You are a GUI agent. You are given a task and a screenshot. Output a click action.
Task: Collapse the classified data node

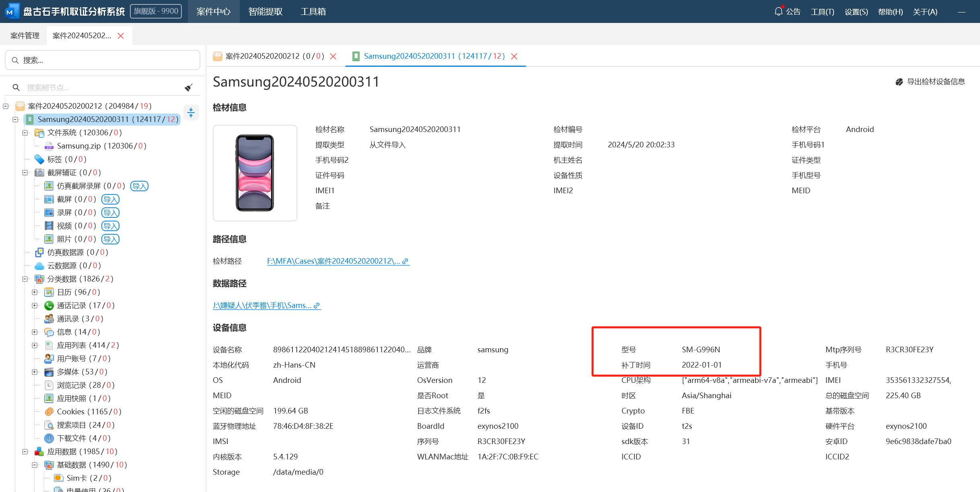coord(25,279)
